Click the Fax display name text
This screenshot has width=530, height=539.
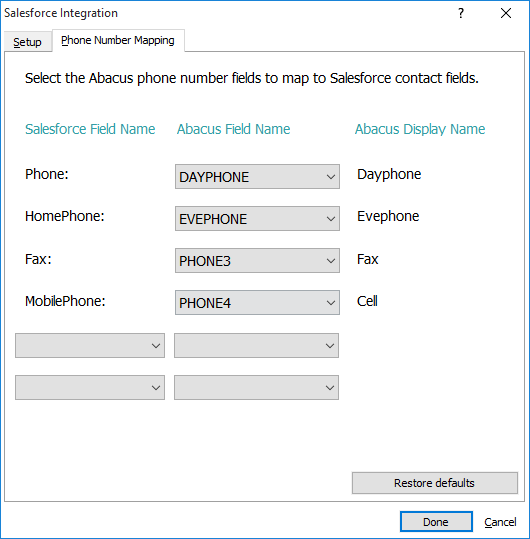click(x=367, y=259)
